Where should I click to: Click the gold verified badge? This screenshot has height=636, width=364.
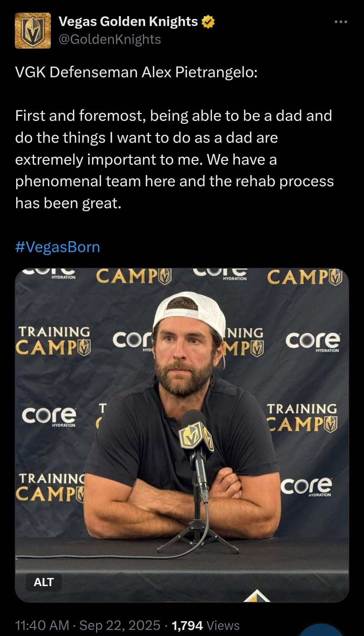(208, 22)
